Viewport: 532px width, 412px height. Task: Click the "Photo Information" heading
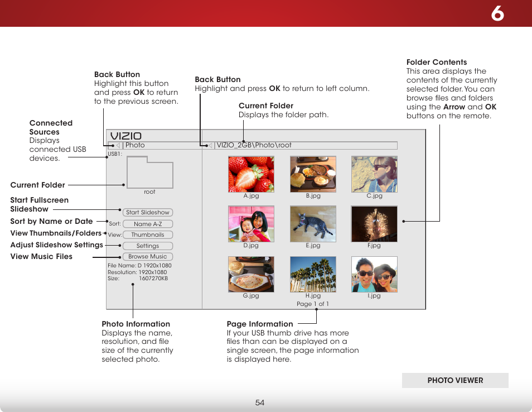tap(136, 324)
